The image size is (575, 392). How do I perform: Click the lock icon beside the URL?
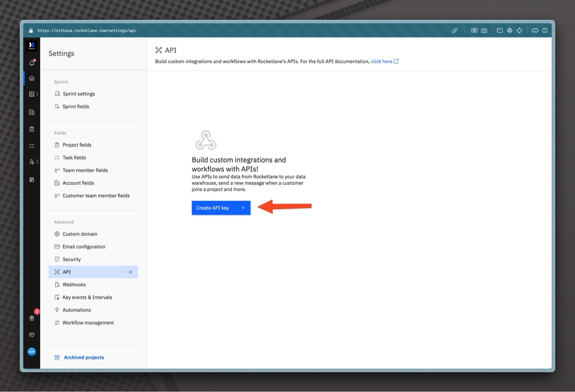tap(31, 30)
